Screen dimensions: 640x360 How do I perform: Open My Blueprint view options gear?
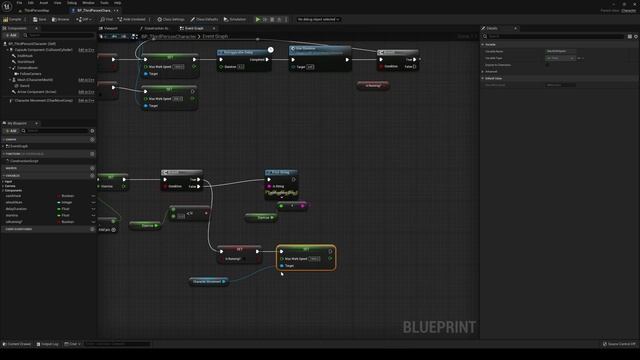92,131
